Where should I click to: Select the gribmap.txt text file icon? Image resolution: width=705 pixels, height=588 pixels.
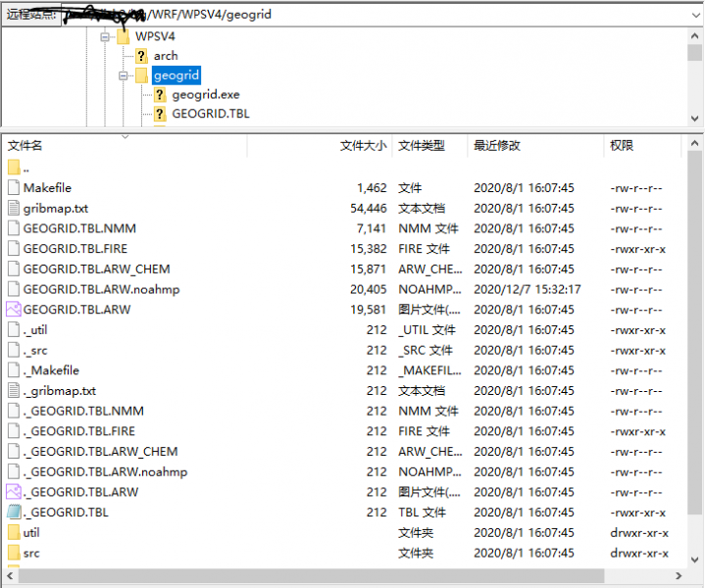pos(14,208)
